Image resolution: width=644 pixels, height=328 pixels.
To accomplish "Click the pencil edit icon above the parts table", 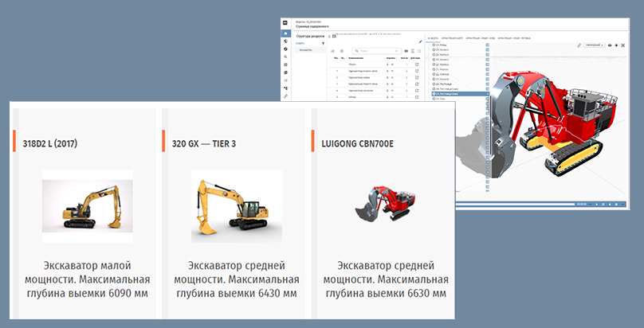I will (x=421, y=41).
